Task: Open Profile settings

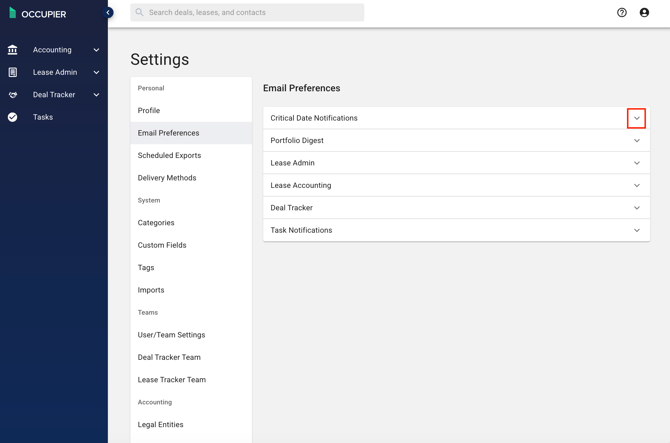Action: (191, 111)
